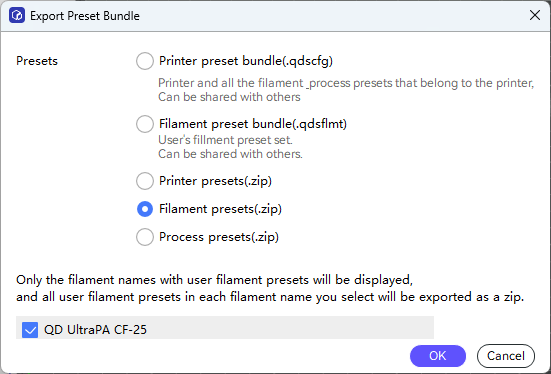Uncheck the QD UltraPA CF-25 checkbox
This screenshot has width=551, height=374.
click(30, 330)
